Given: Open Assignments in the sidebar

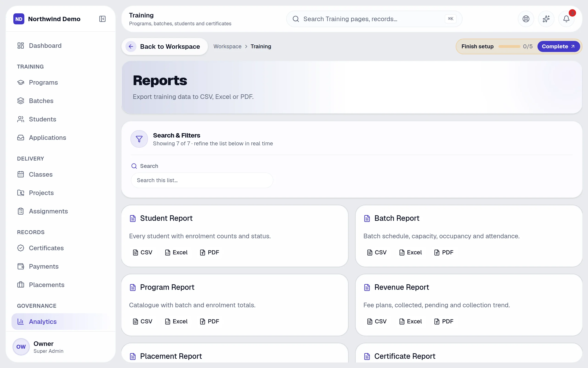Looking at the screenshot, I should (60, 211).
